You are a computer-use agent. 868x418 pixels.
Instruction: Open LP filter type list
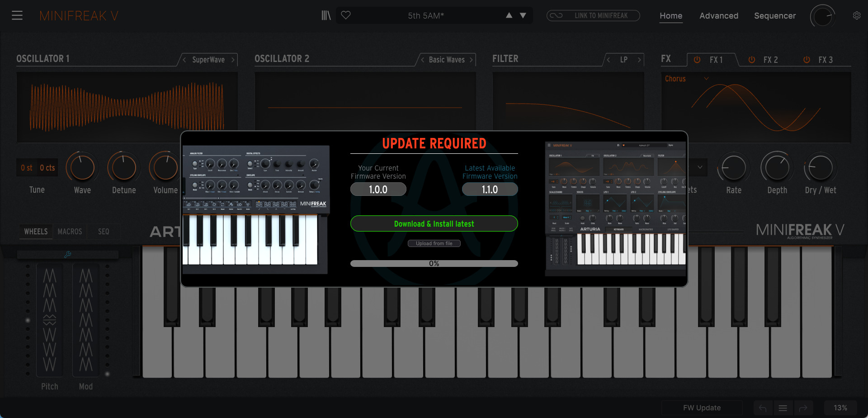point(624,60)
